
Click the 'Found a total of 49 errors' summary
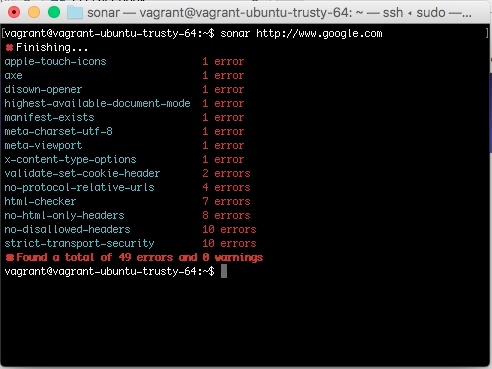(134, 257)
